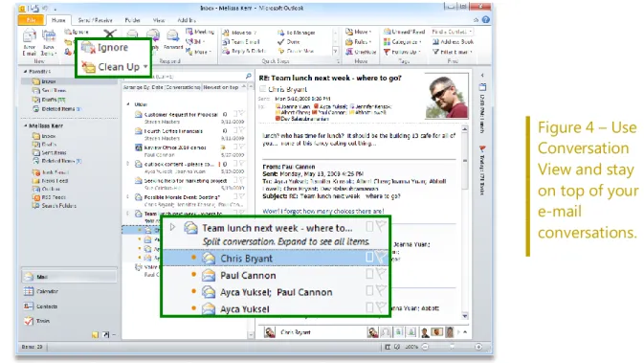Click the To Manager quick step

(296, 33)
